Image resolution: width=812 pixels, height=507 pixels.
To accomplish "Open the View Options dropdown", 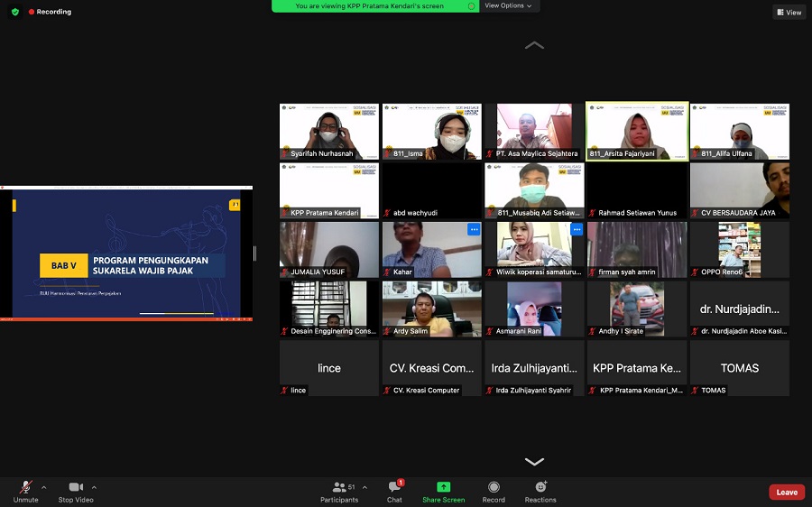I will 508,5.
